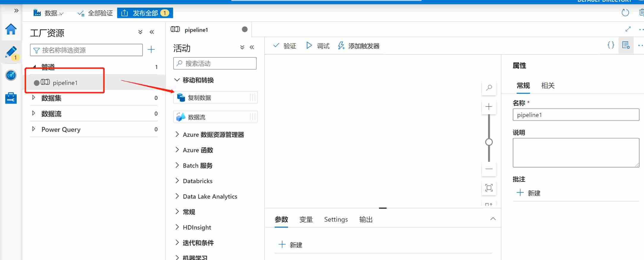This screenshot has width=644, height=260.
Task: Add new resource with plus icon
Action: tap(151, 49)
